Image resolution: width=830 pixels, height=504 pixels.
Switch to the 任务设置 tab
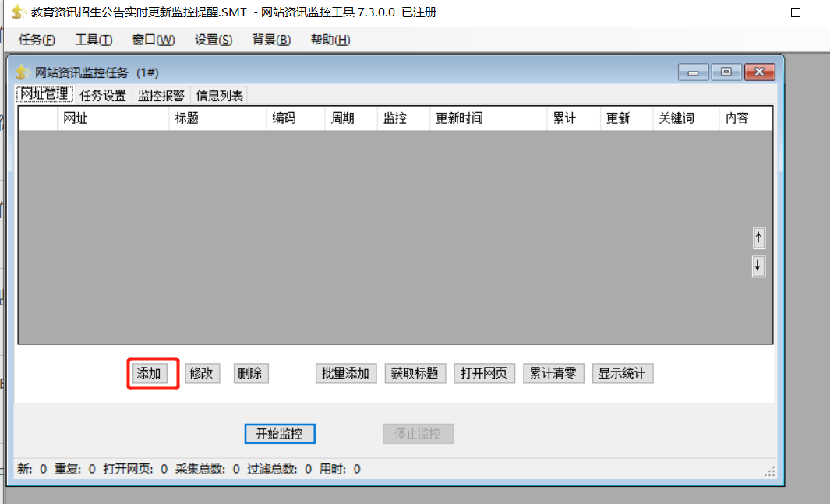click(x=103, y=96)
